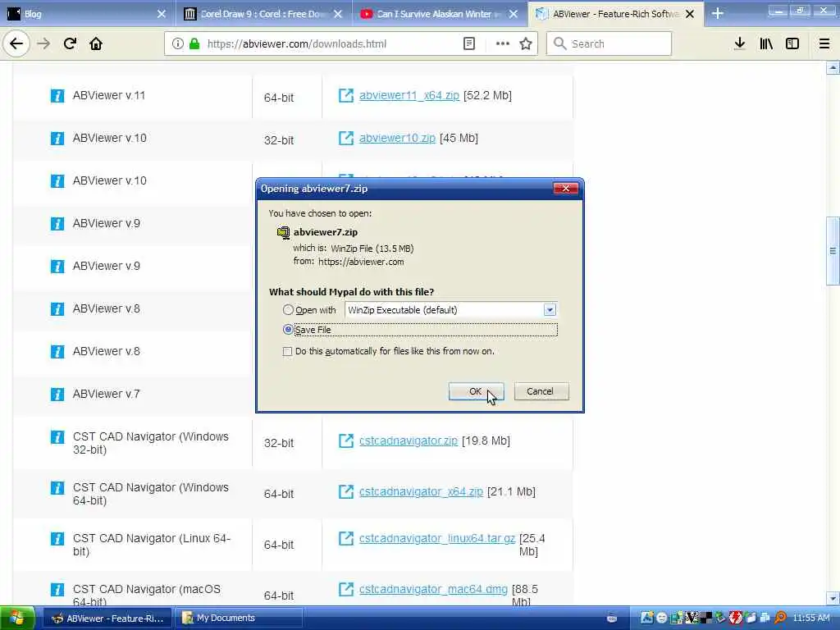Screen dimensions: 840x630
Task: Click info icon beside CST CAD Navigator (Windows 32-bit)
Action: [x=57, y=437]
